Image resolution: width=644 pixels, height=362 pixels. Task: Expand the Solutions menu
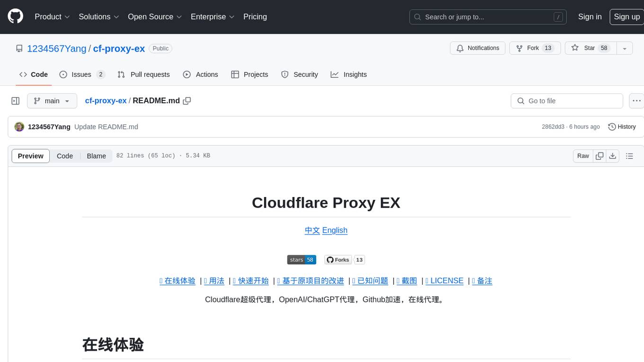click(99, 17)
